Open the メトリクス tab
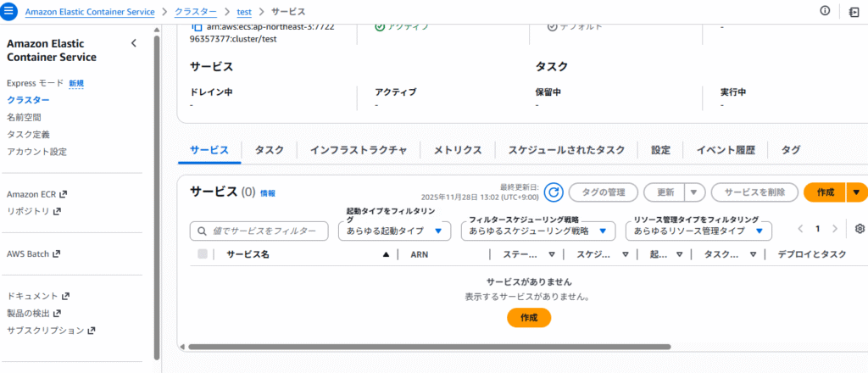Screen dimensions: 868x373 458,149
